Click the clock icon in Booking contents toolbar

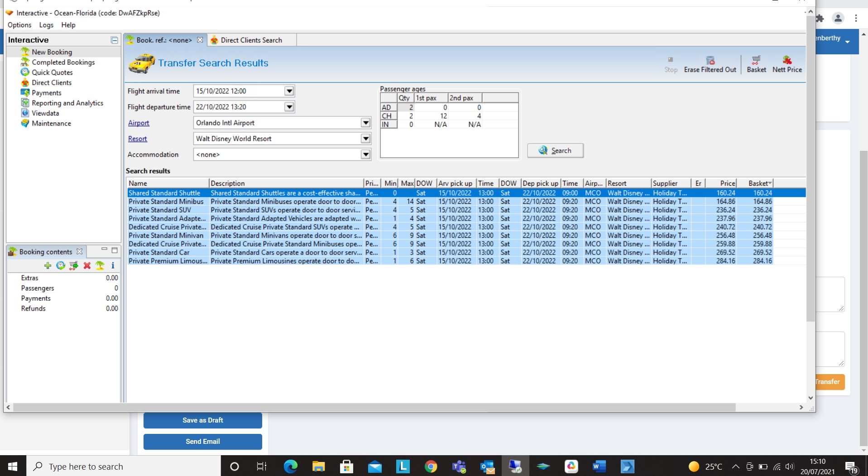coord(61,265)
